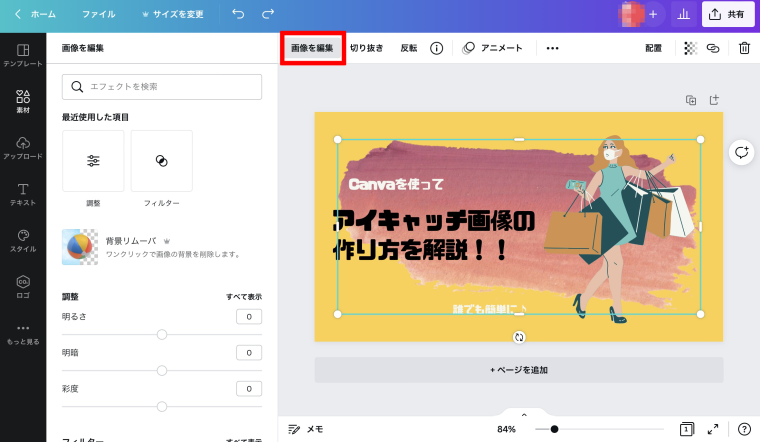Open the comment bubble icon
The width and height of the screenshot is (760, 442).
point(742,153)
